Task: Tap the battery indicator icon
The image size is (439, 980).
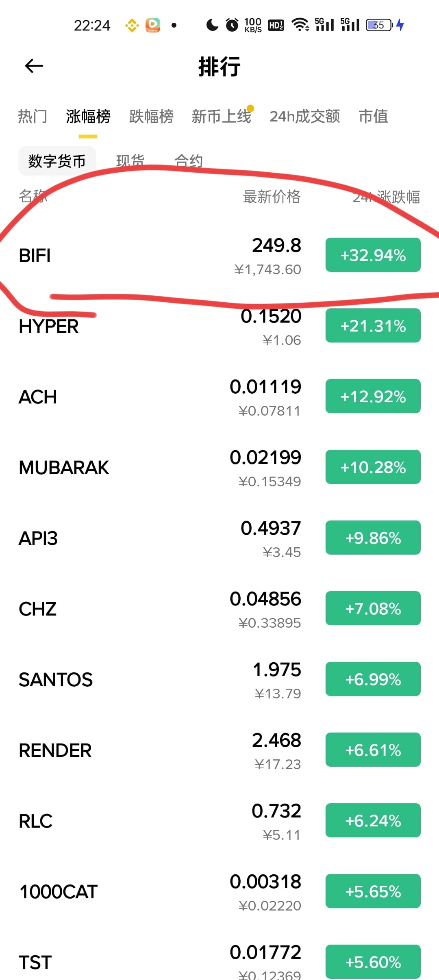Action: pyautogui.click(x=380, y=25)
